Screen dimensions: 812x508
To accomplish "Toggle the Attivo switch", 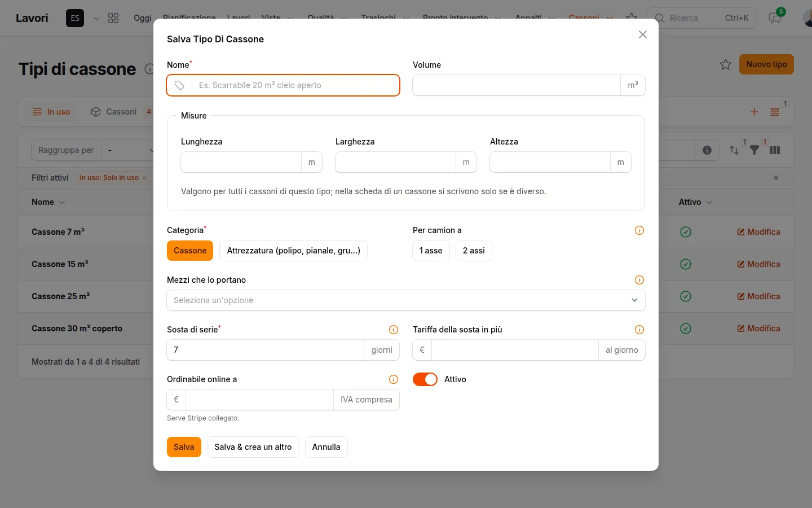I will tap(425, 379).
